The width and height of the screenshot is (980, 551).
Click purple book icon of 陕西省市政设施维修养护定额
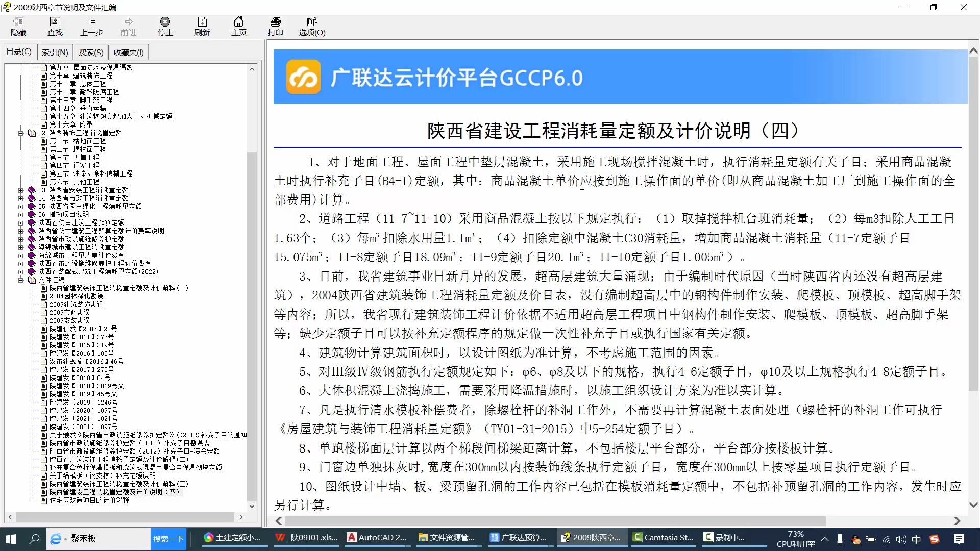coord(32,239)
